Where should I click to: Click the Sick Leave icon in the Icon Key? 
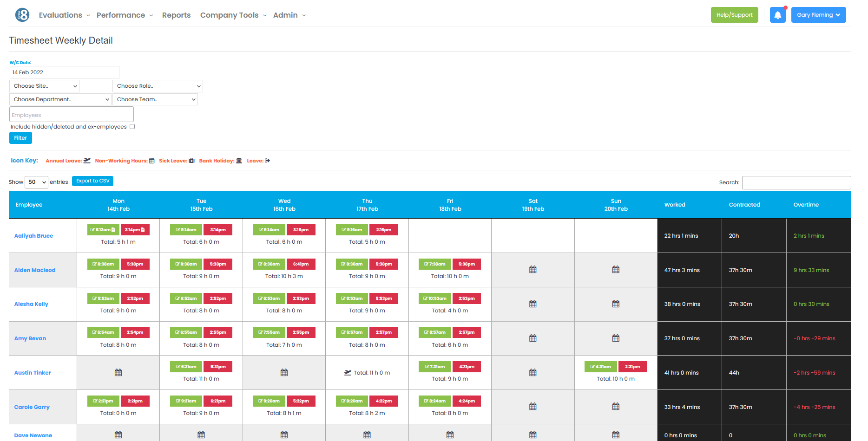tap(191, 160)
